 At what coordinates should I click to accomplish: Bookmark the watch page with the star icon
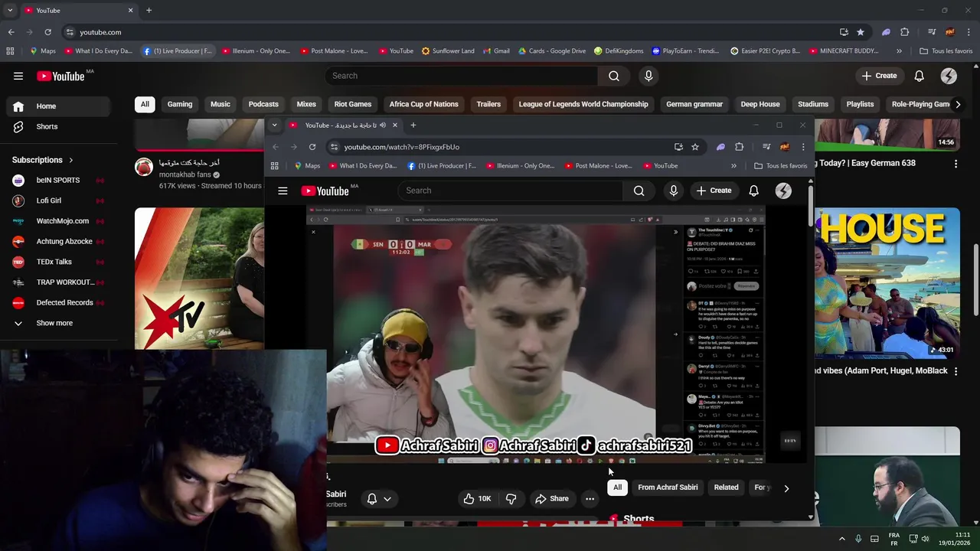[695, 147]
